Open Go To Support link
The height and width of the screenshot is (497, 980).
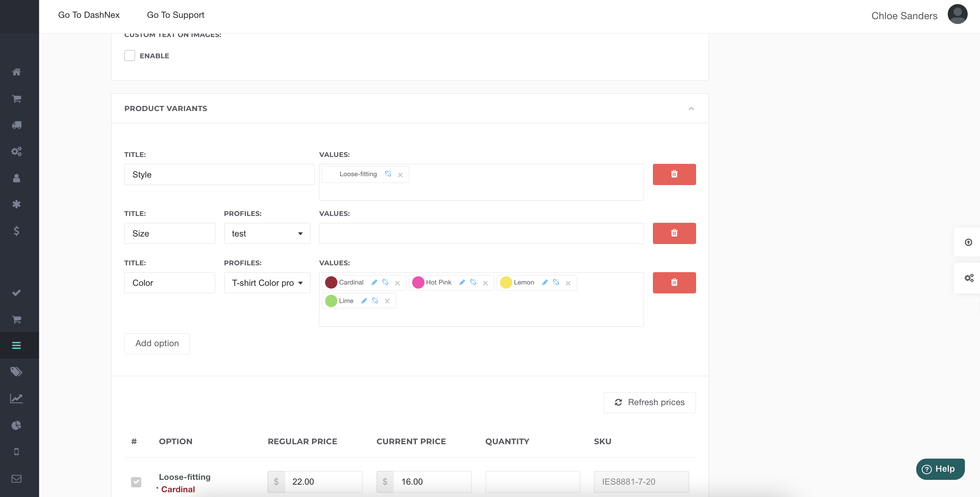click(175, 15)
